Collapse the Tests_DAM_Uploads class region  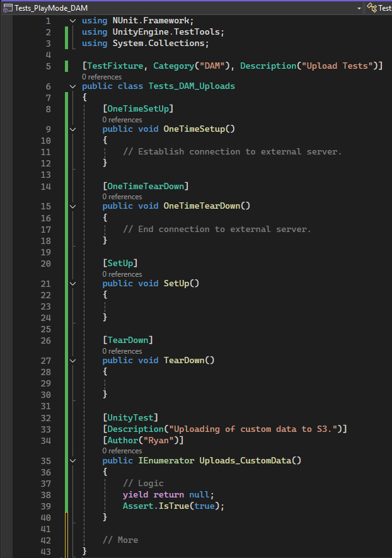[x=72, y=86]
